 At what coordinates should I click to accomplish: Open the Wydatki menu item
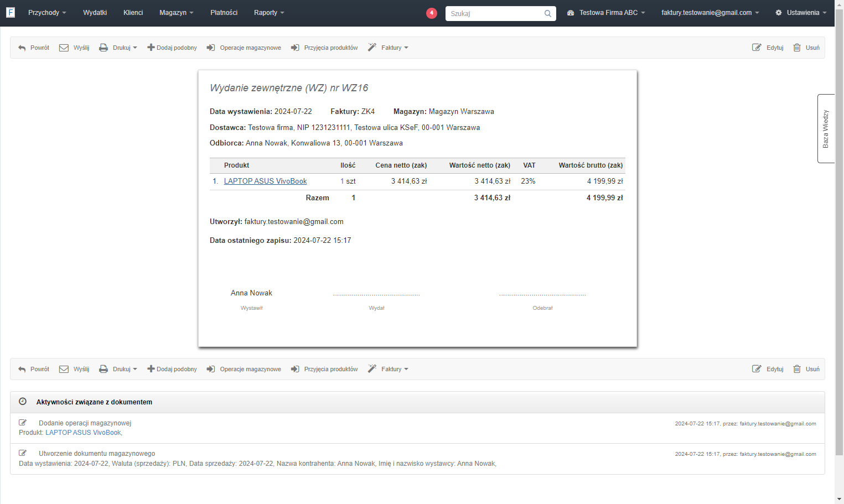[95, 13]
